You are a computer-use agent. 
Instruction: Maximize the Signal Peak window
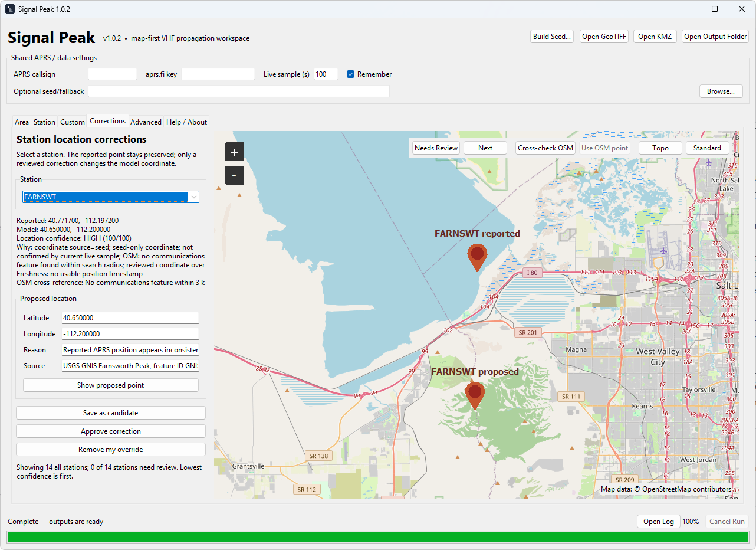tap(715, 9)
